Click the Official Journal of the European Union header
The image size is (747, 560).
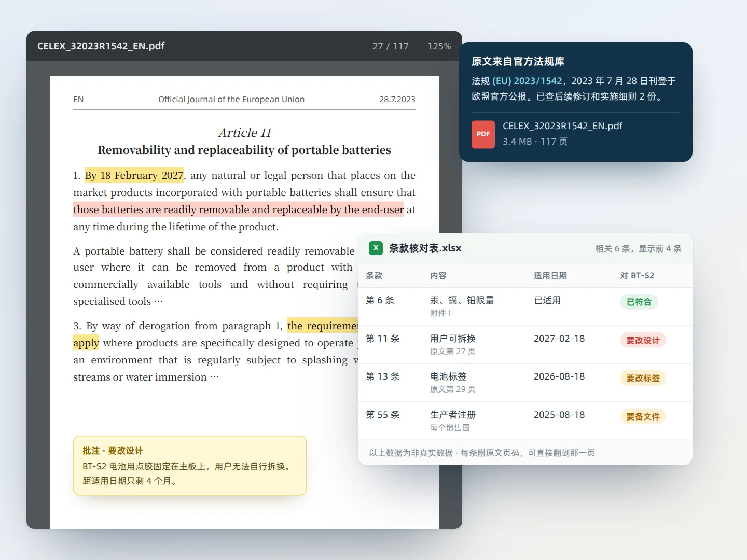click(x=231, y=100)
